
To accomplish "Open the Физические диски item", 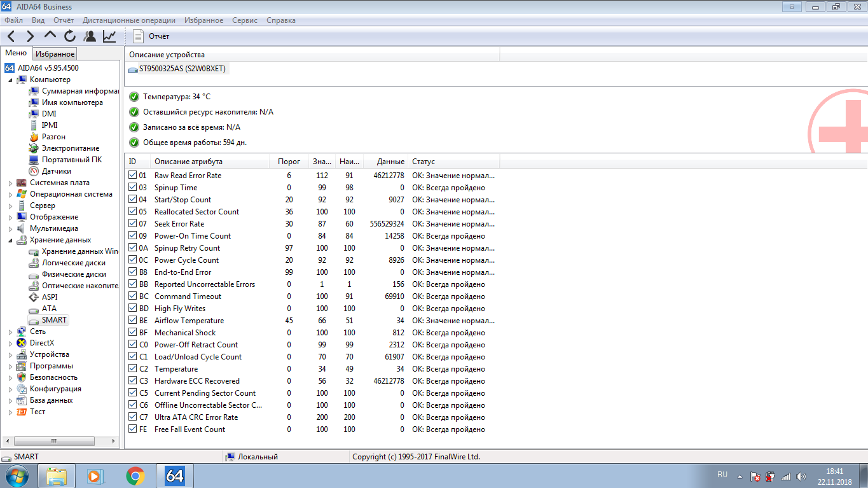I will 74,274.
